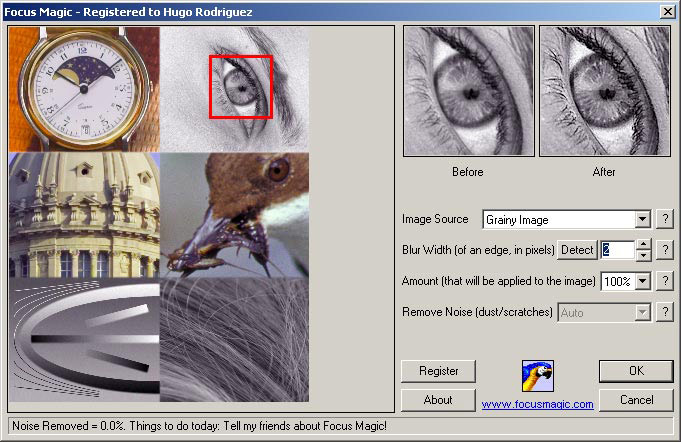Expand the Image Source dropdown arrow
Screen dimensions: 681x442
click(642, 219)
